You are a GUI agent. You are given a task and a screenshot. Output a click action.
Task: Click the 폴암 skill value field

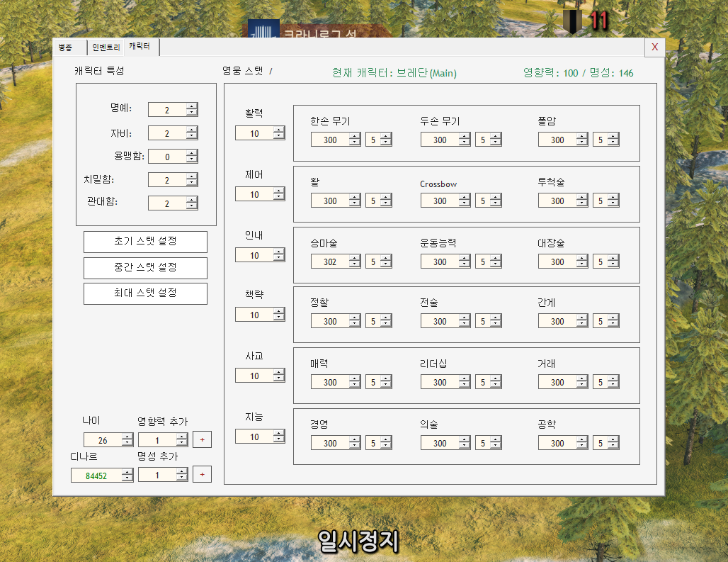pyautogui.click(x=557, y=140)
